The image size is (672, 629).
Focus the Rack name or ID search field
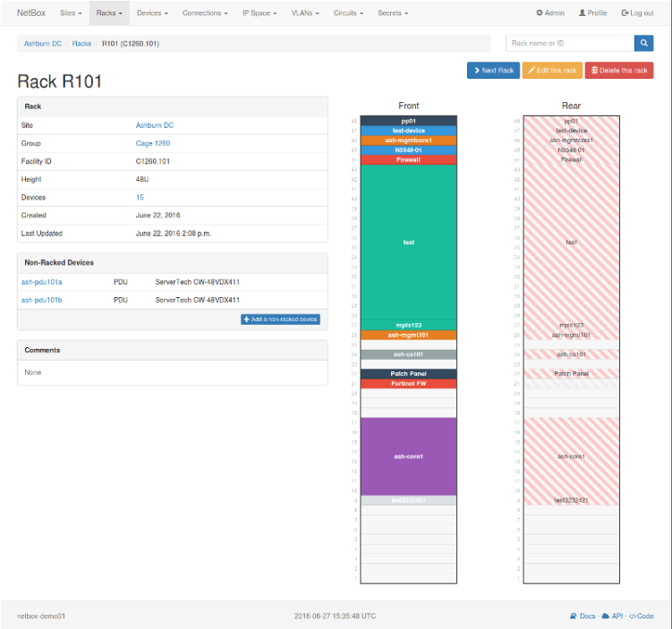570,43
